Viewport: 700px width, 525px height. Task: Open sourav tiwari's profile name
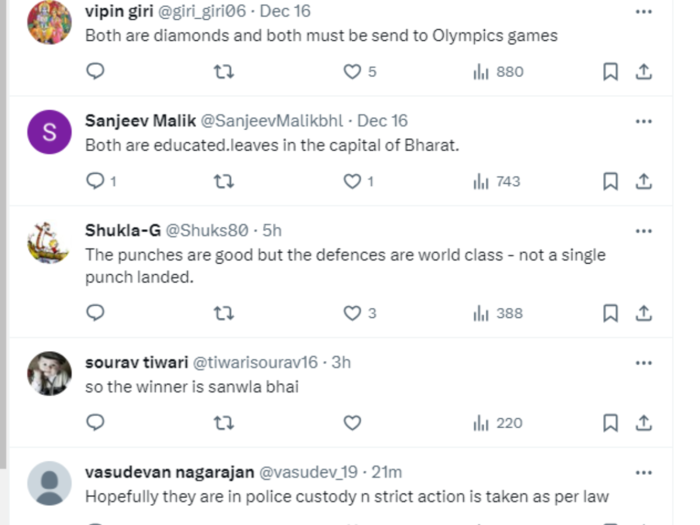pos(137,362)
